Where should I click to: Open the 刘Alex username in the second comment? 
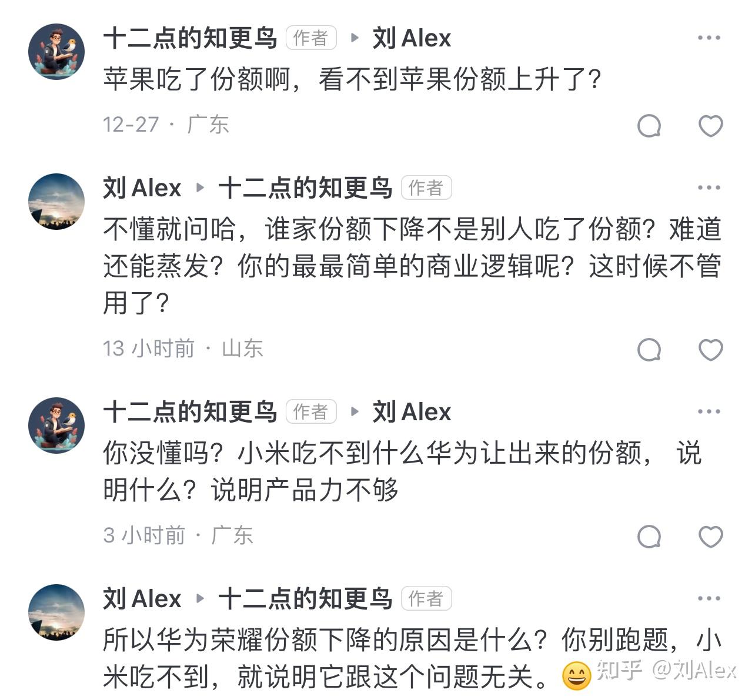142,188
